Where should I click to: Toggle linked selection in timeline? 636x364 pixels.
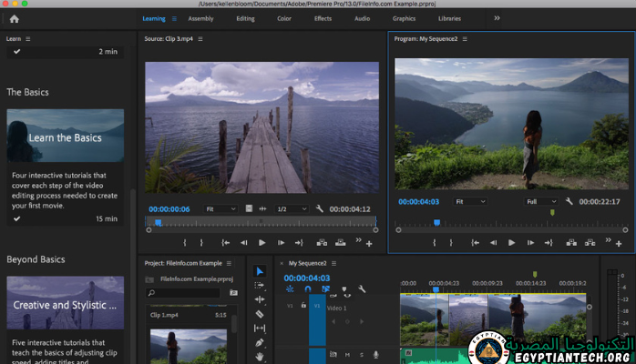325,289
